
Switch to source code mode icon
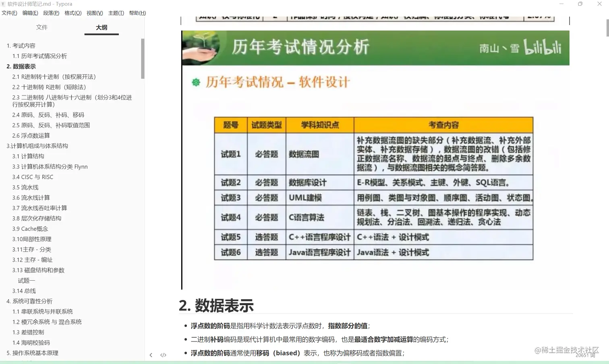click(163, 355)
